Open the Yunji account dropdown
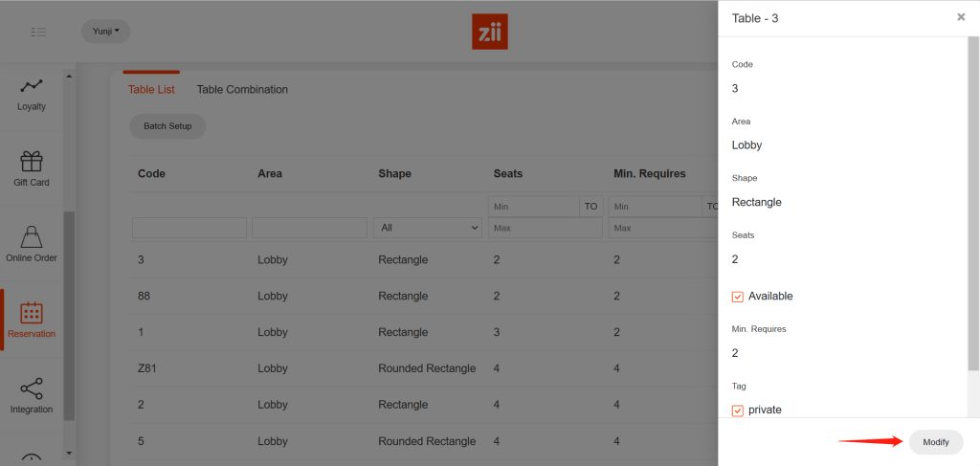The width and height of the screenshot is (980, 466). click(x=105, y=32)
